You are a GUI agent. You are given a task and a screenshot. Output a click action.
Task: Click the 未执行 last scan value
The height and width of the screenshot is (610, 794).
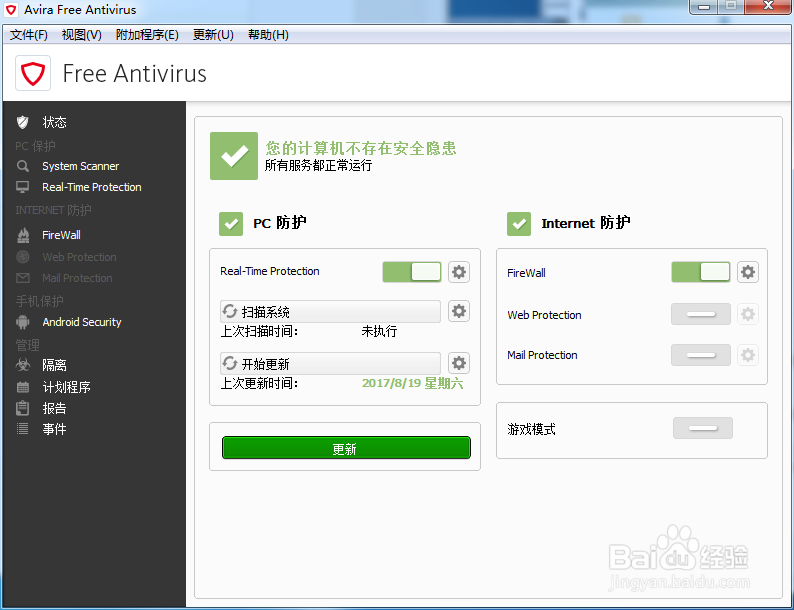[x=379, y=331]
